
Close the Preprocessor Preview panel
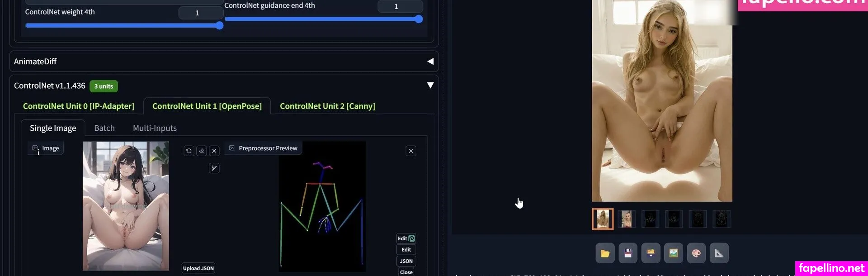[410, 151]
